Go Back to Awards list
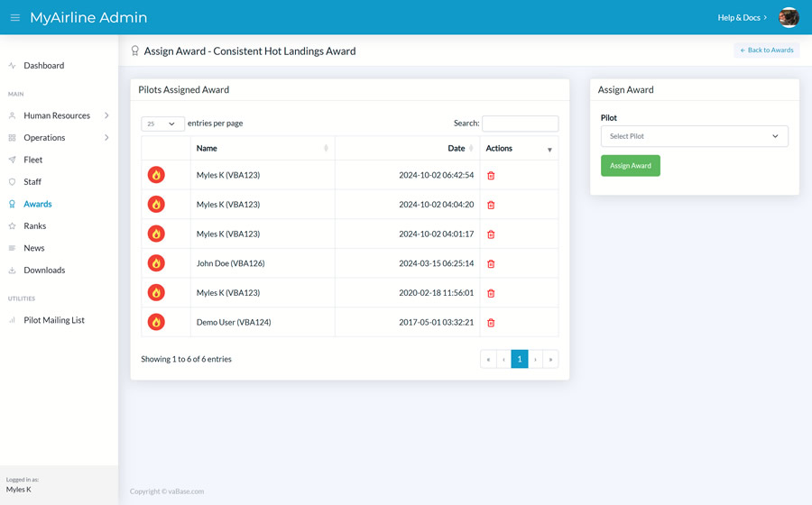812x505 pixels. pos(766,50)
